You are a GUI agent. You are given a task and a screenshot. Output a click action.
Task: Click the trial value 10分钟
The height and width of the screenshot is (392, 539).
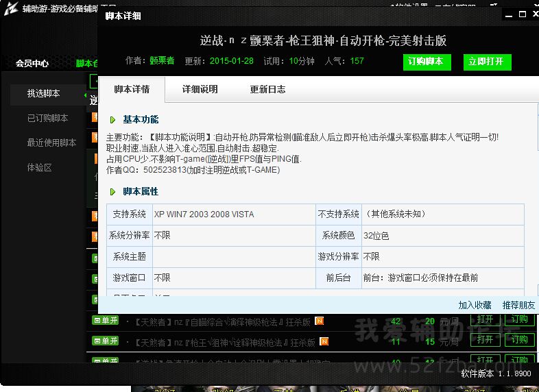[302, 61]
